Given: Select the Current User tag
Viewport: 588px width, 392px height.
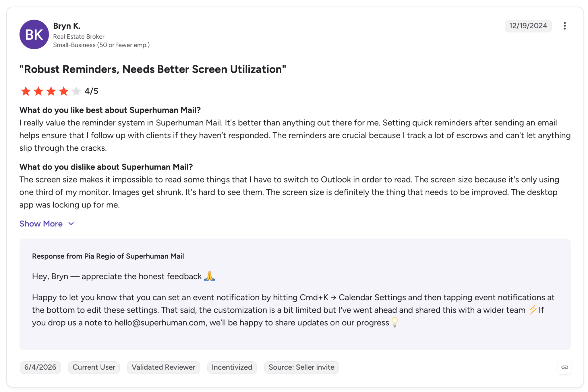Looking at the screenshot, I should tap(94, 367).
